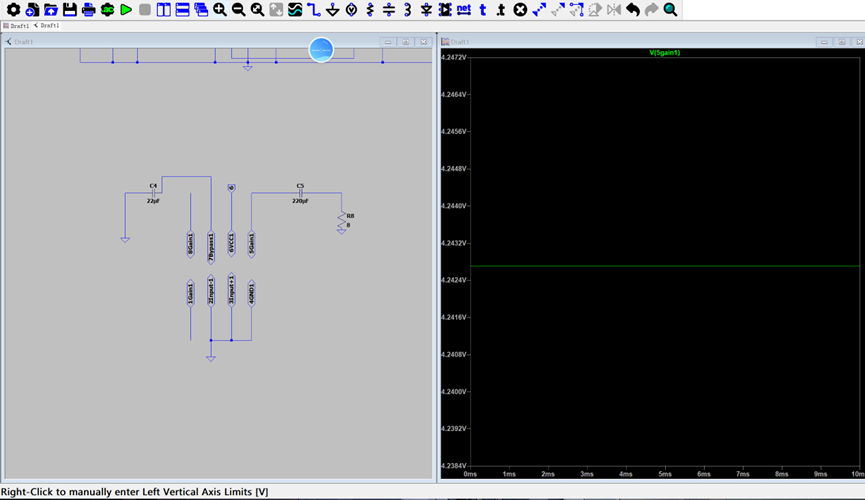Click the 8-ohm resistor R8 in schematic

click(x=341, y=220)
